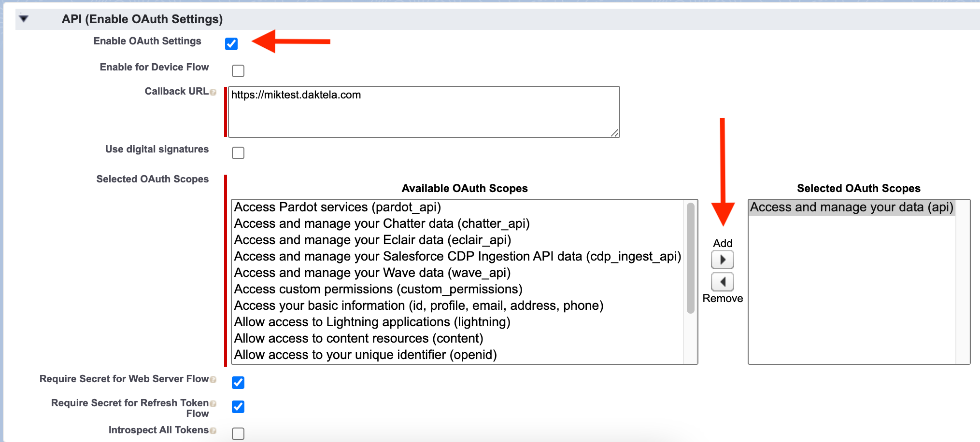Select the Access Pardot services (pardot_api) scope
Image resolution: width=980 pixels, height=442 pixels.
(338, 207)
